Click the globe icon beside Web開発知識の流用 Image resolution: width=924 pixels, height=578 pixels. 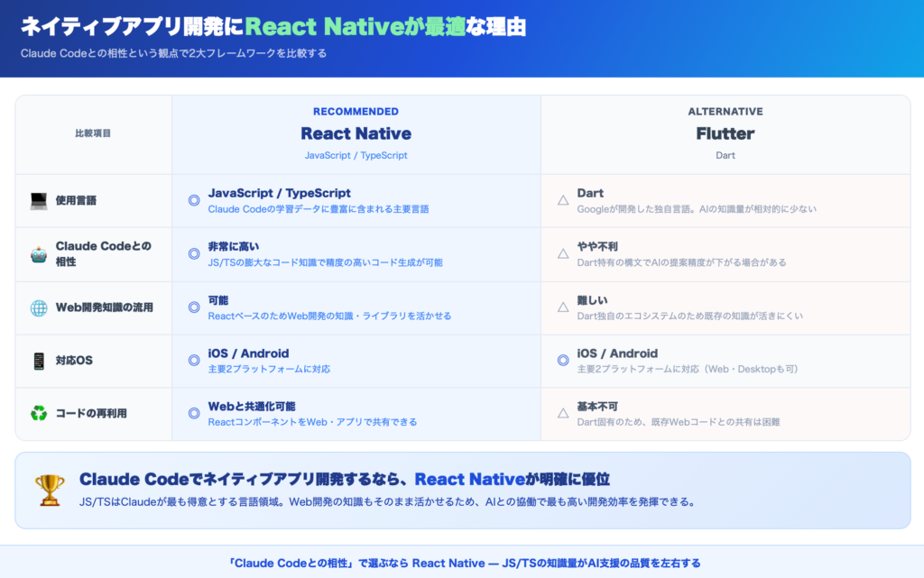pyautogui.click(x=39, y=307)
